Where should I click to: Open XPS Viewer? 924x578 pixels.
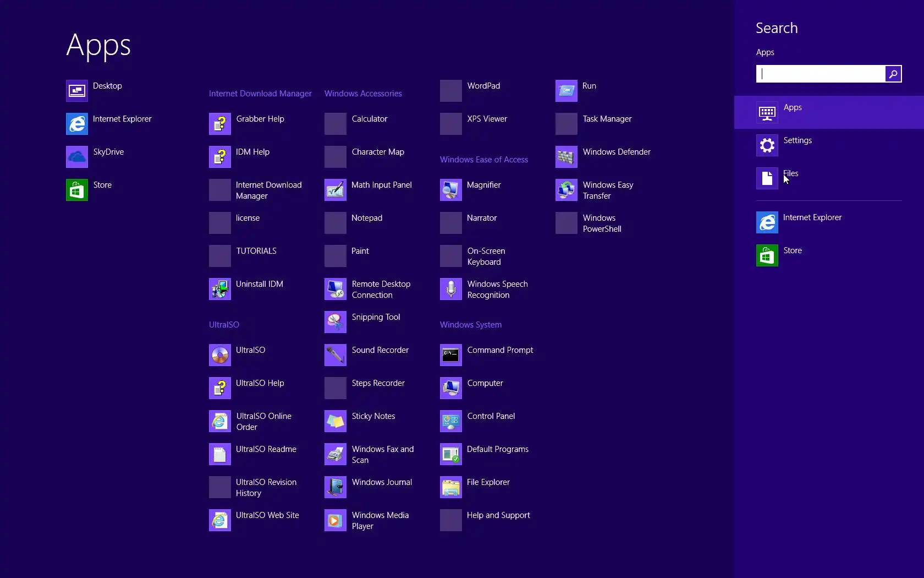click(x=474, y=124)
